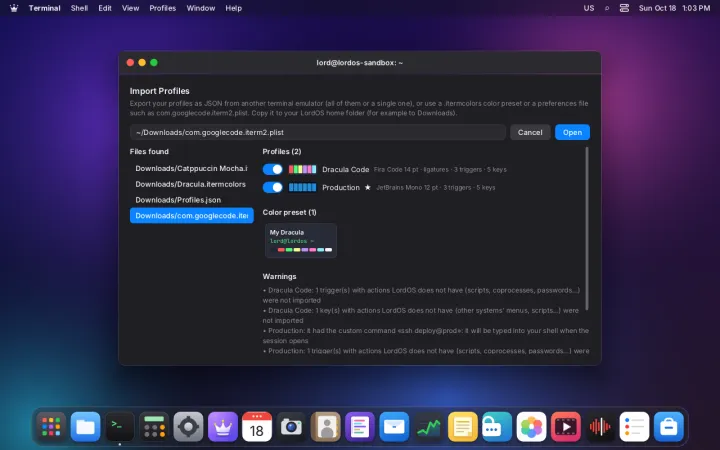This screenshot has height=450, width=720.
Task: Select the My Dracula color preset card
Action: click(301, 241)
